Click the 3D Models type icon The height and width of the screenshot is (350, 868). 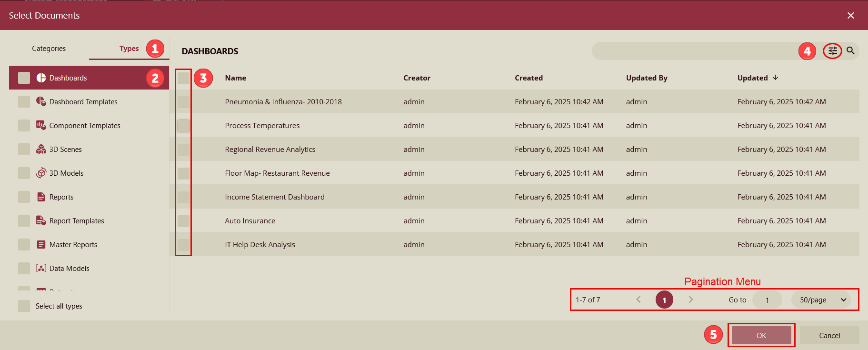pyautogui.click(x=41, y=173)
